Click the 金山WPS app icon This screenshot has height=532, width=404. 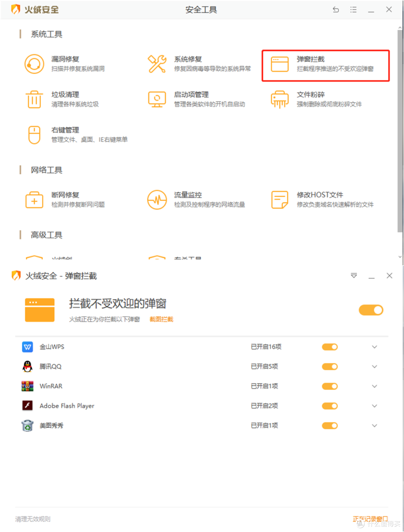(28, 347)
